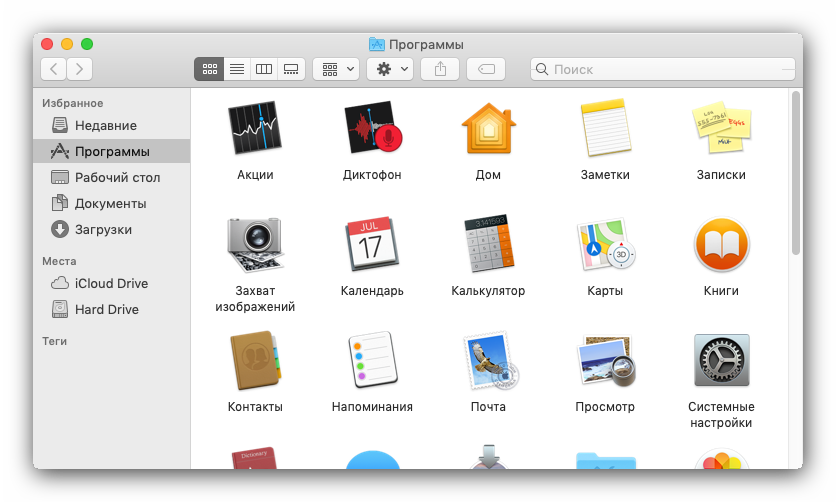The width and height of the screenshot is (836, 502).
Task: Open the Контакты contacts icon
Action: click(x=255, y=360)
